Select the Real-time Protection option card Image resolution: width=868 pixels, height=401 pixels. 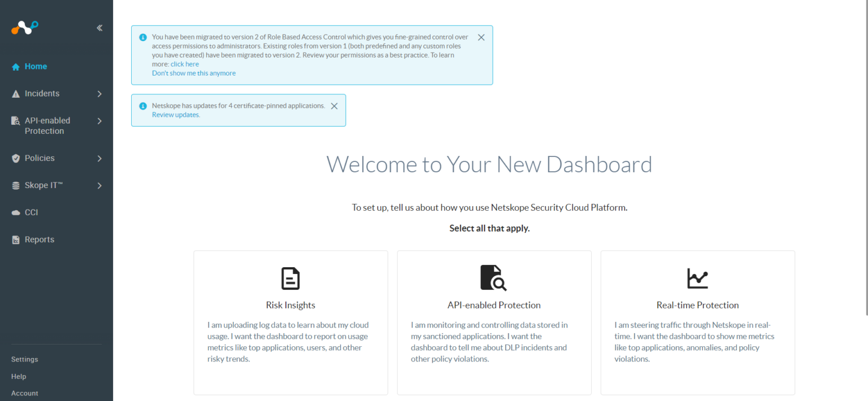[697, 322]
